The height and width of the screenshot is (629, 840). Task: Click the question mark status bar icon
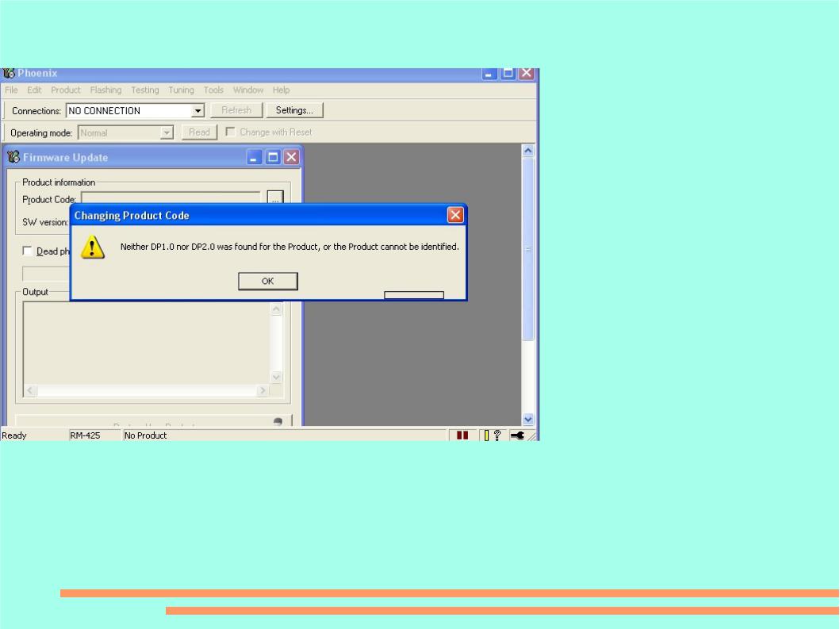point(497,435)
